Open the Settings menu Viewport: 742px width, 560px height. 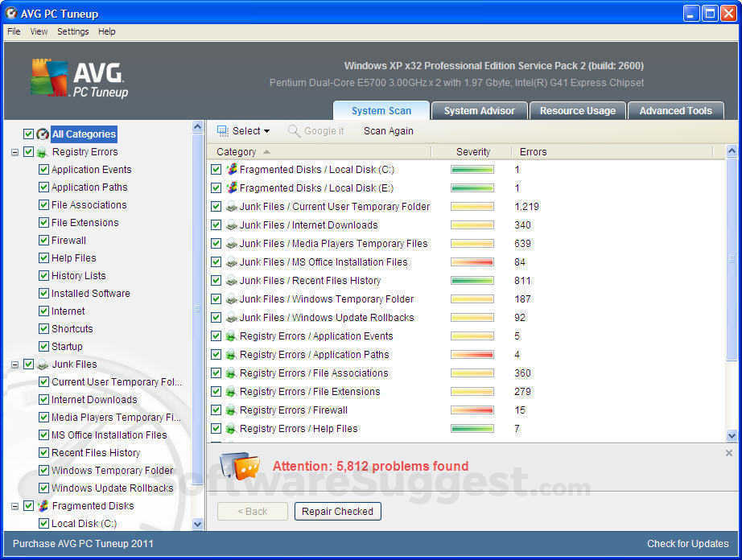(73, 31)
